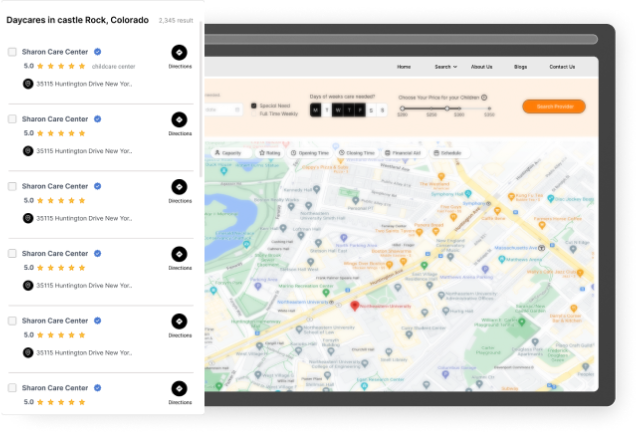Toggle the Special Need checkbox

253,104
